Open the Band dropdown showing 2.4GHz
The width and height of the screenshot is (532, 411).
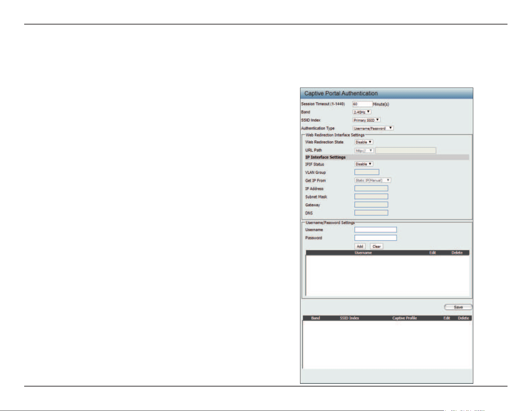point(362,112)
